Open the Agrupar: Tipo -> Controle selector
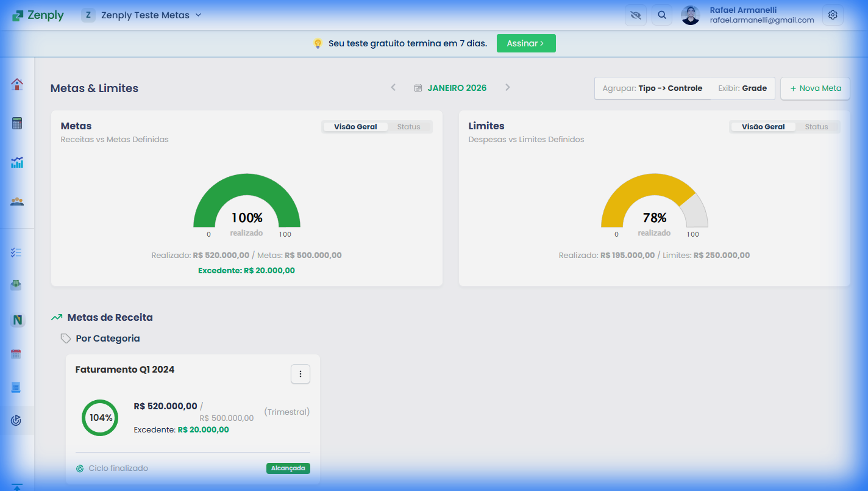 (x=652, y=88)
